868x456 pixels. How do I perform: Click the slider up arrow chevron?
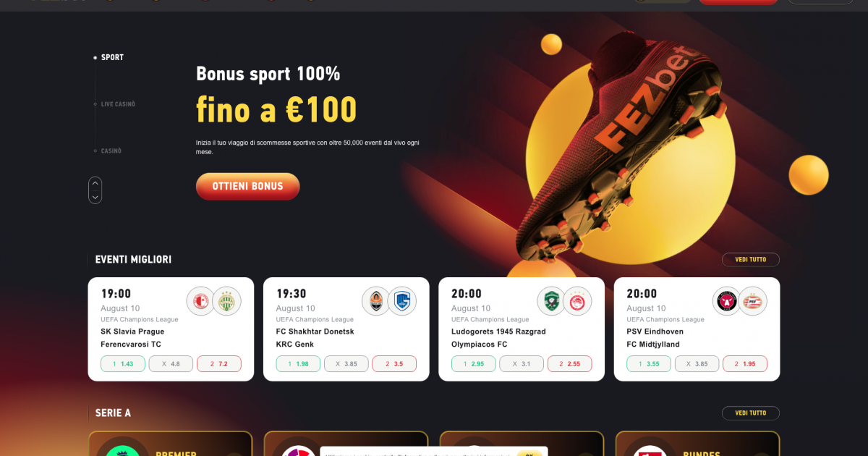[x=95, y=184]
